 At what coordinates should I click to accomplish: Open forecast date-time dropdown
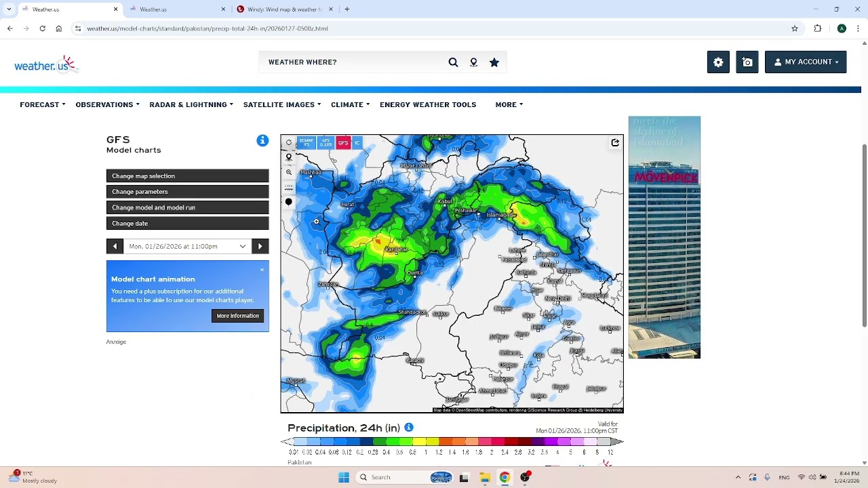[187, 247]
